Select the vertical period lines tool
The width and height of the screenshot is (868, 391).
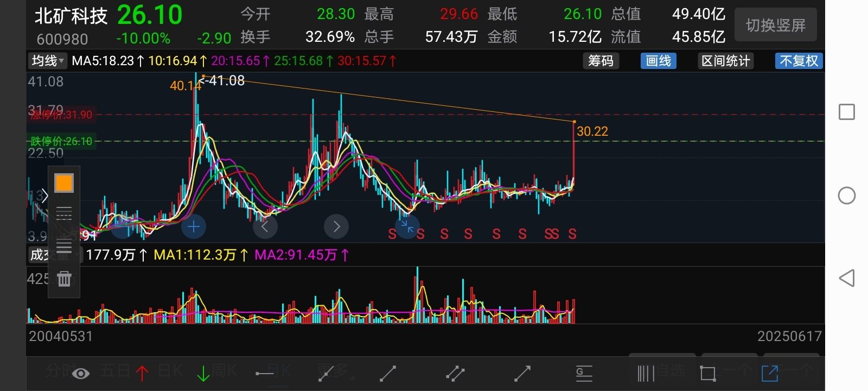coord(646,373)
